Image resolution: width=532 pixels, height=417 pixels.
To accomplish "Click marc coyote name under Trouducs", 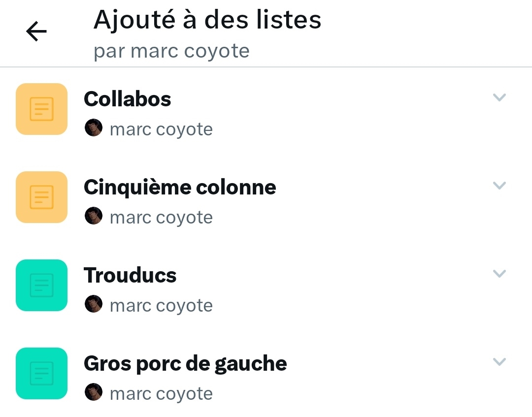I will [x=161, y=306].
